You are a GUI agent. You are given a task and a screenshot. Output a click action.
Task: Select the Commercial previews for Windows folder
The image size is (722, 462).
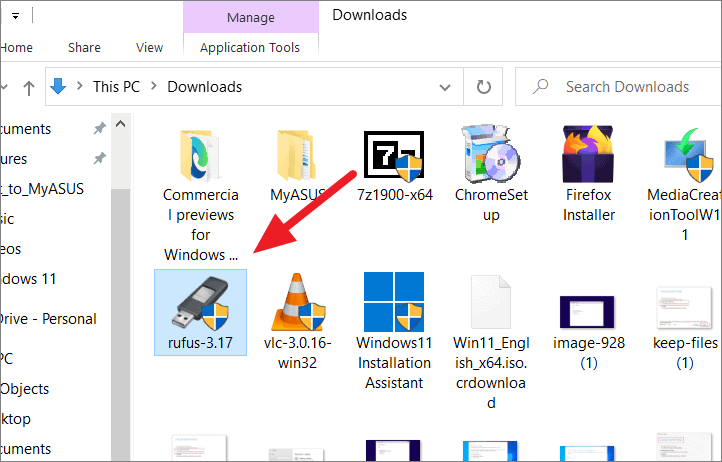click(201, 156)
